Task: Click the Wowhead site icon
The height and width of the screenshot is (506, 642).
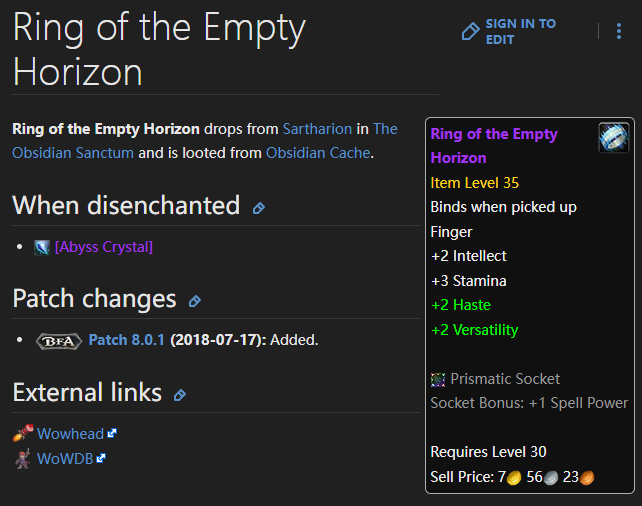Action: tap(22, 434)
